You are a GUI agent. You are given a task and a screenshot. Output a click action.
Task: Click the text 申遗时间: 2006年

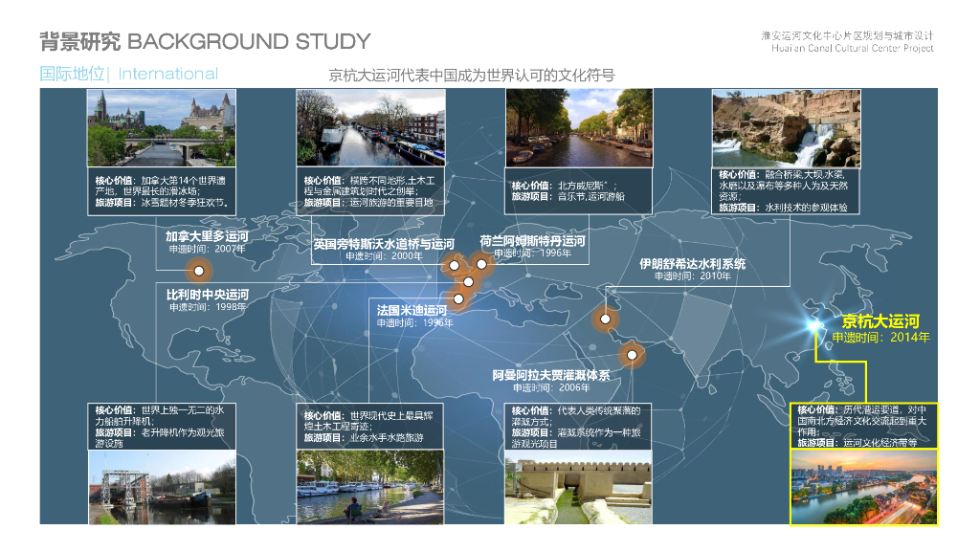tap(551, 387)
